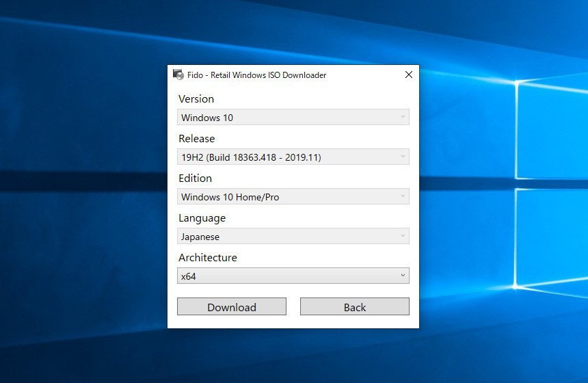Open the Windows 10 Home/Pro edition field

287,197
